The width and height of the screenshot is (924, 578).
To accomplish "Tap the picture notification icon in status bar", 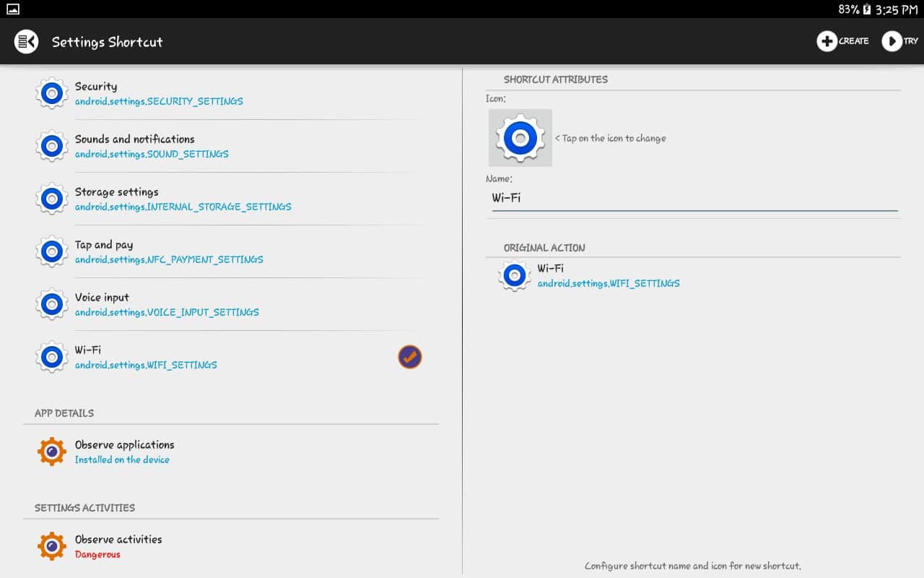I will pos(13,9).
